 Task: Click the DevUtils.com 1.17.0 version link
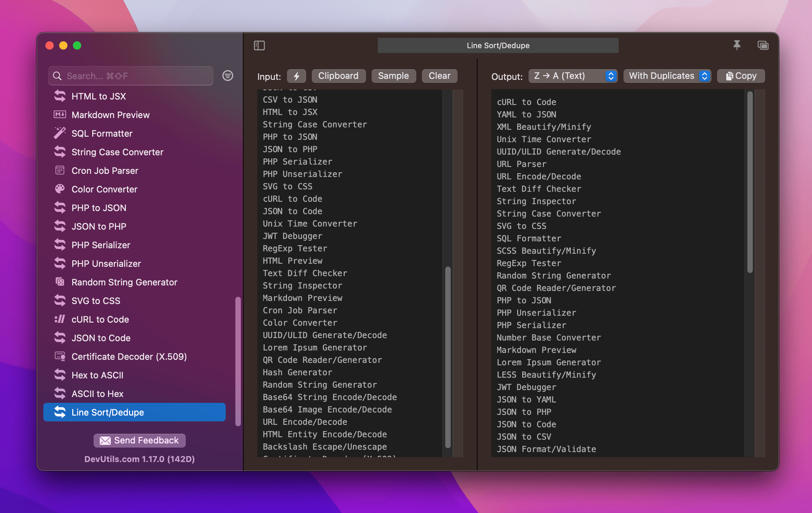(139, 459)
